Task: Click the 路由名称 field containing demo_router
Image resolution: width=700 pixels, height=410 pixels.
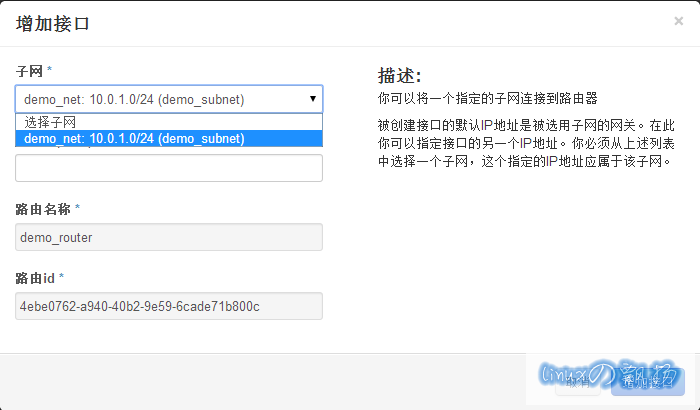Action: click(169, 237)
